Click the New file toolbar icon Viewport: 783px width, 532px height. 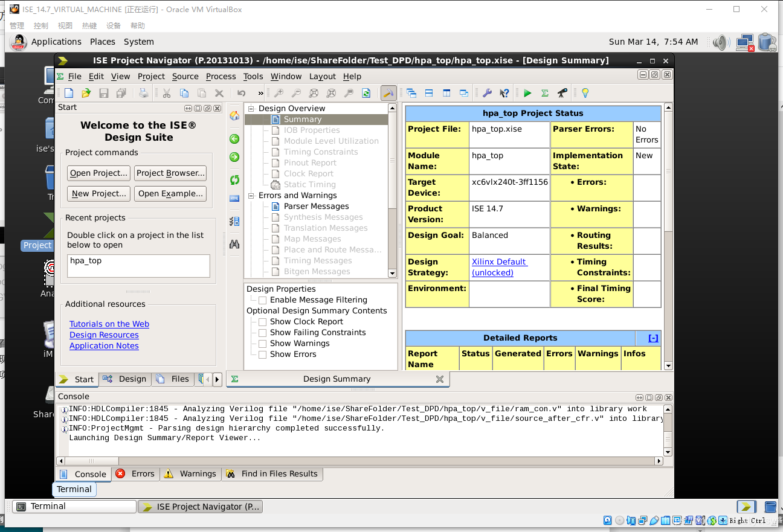tap(69, 93)
